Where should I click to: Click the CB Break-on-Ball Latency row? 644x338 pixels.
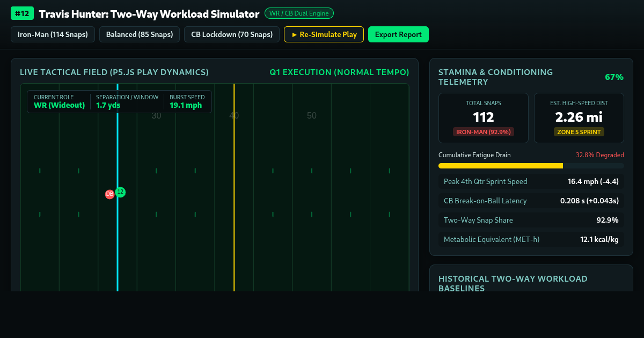(531, 201)
